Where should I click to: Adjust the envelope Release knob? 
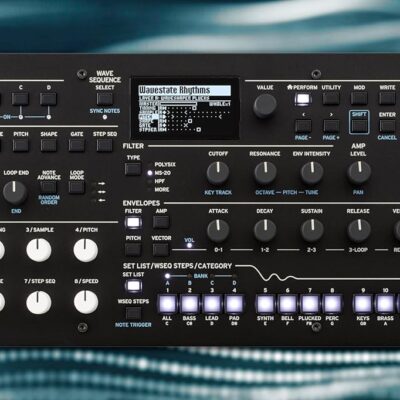coord(359,231)
